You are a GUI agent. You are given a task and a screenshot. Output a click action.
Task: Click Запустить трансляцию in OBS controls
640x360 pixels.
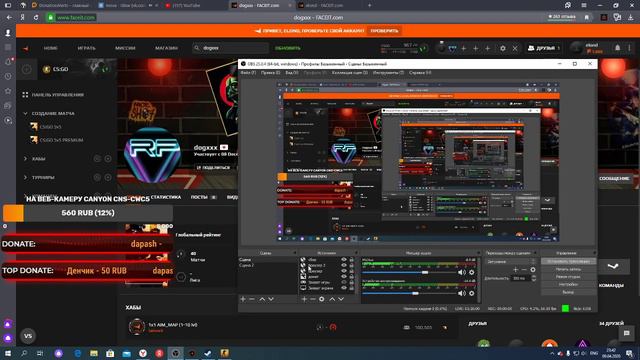tap(568, 261)
